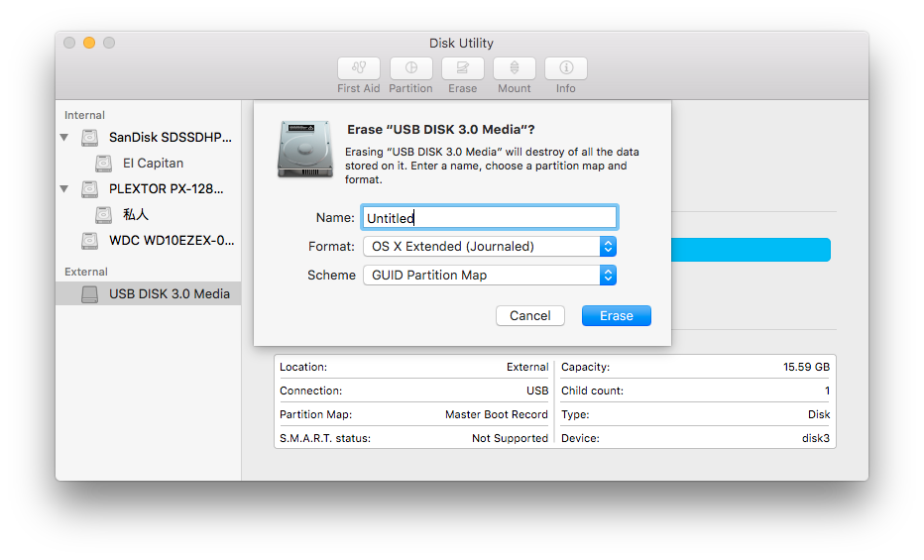Click the Partition toolbar icon

tap(410, 68)
